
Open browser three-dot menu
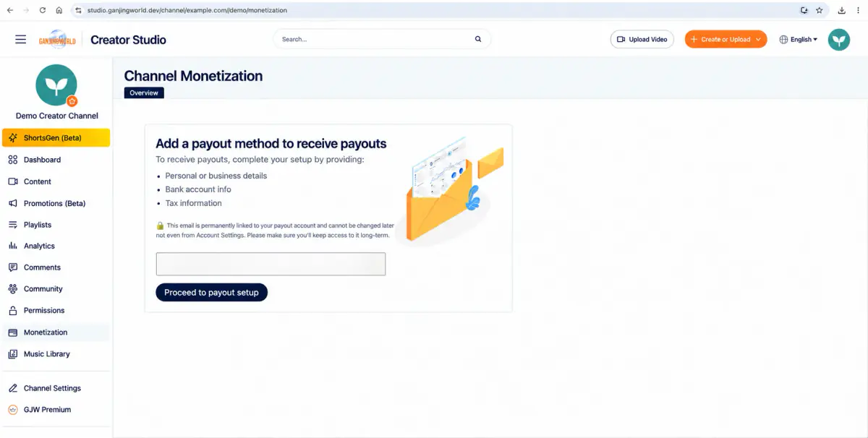point(858,11)
